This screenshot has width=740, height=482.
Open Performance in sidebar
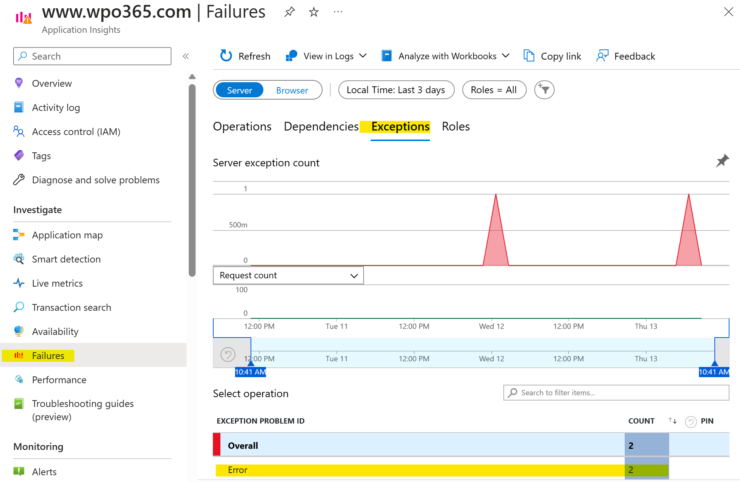tap(59, 380)
